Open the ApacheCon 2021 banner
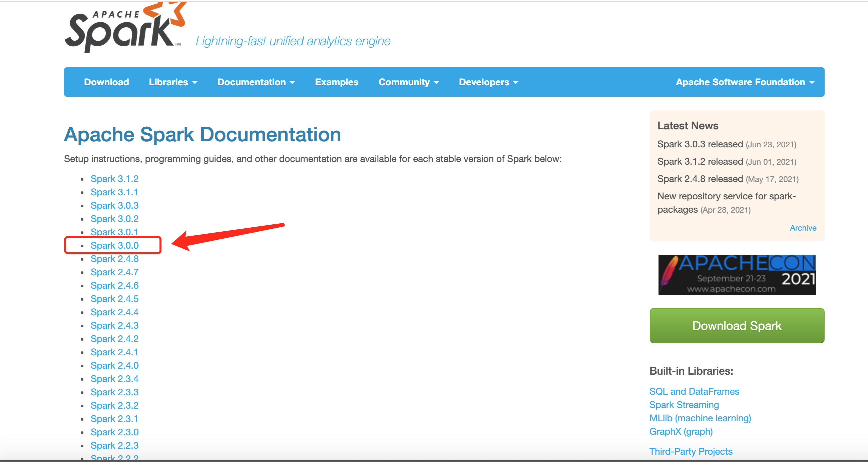 tap(737, 274)
